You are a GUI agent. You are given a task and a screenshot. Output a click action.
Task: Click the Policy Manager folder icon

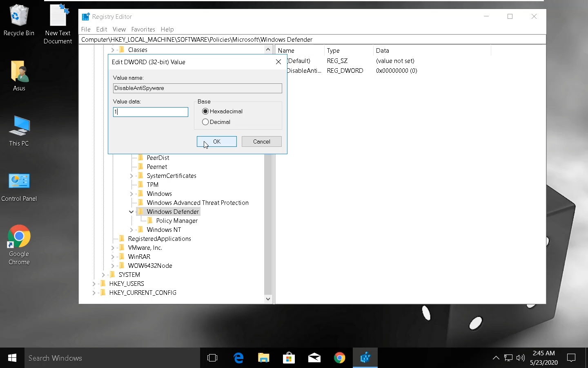(x=150, y=220)
